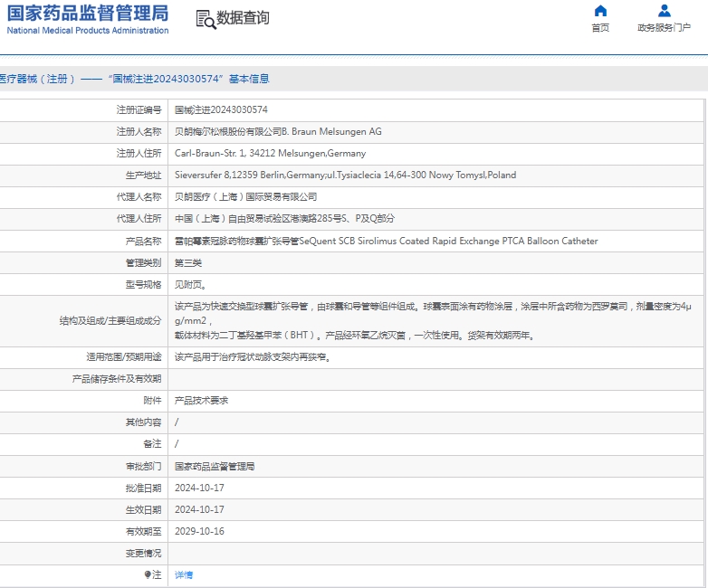Click address Carl-Braun-Str. 1, 34212 Melsungen

[x=270, y=153]
